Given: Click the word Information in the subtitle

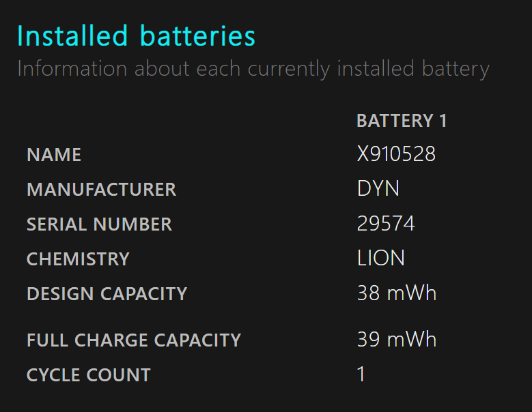Looking at the screenshot, I should tap(72, 68).
